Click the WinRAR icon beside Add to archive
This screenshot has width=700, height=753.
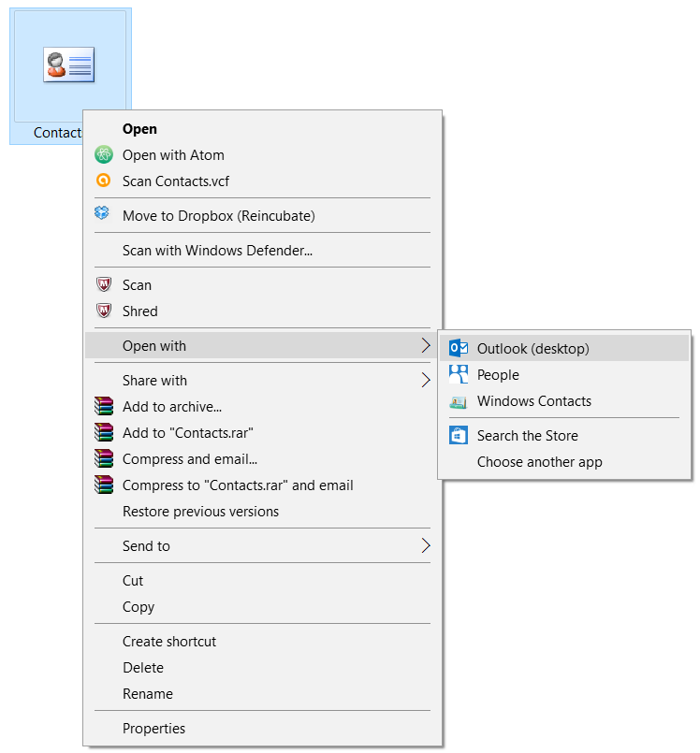[x=104, y=406]
